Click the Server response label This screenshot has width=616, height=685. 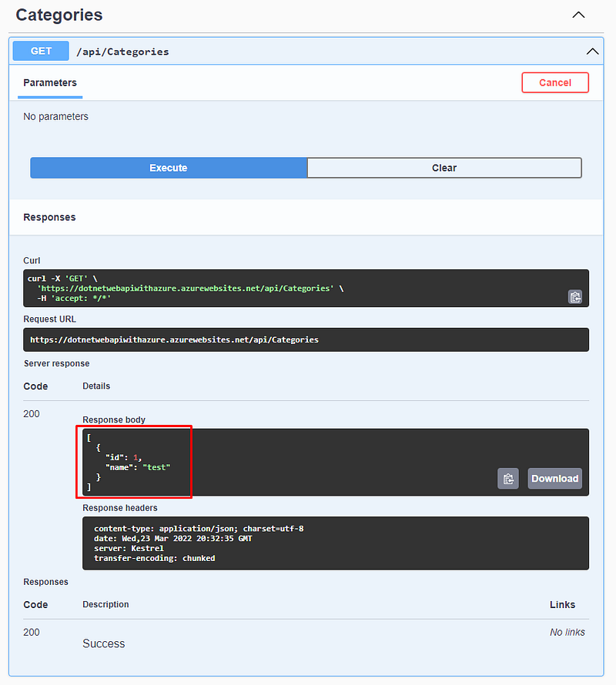click(56, 363)
